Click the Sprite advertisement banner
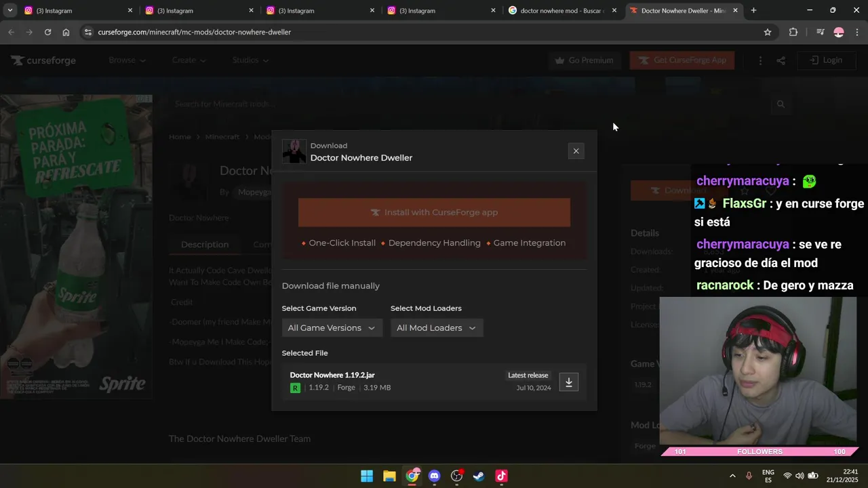 pos(76,247)
